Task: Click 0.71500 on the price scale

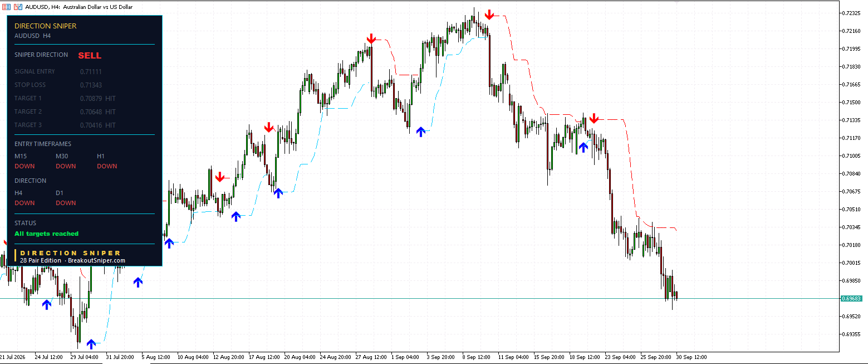Action: coord(852,102)
